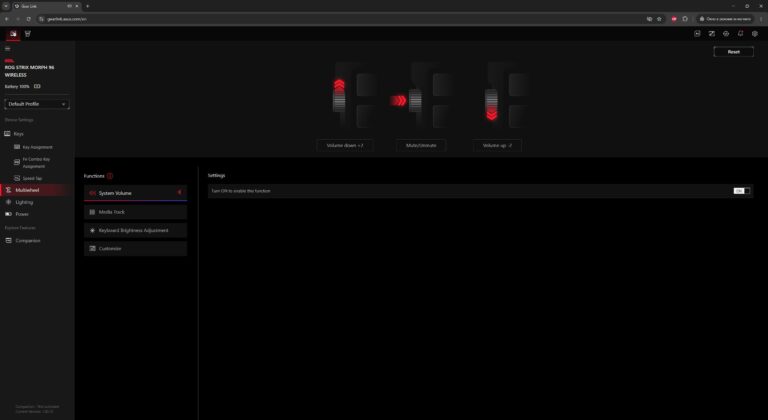The image size is (768, 420).
Task: Open the browser extensions puzzle icon
Action: click(685, 19)
